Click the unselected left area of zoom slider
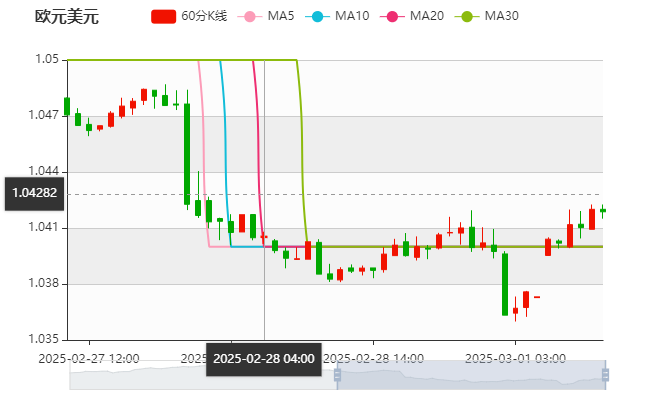670x400 pixels. (200, 376)
